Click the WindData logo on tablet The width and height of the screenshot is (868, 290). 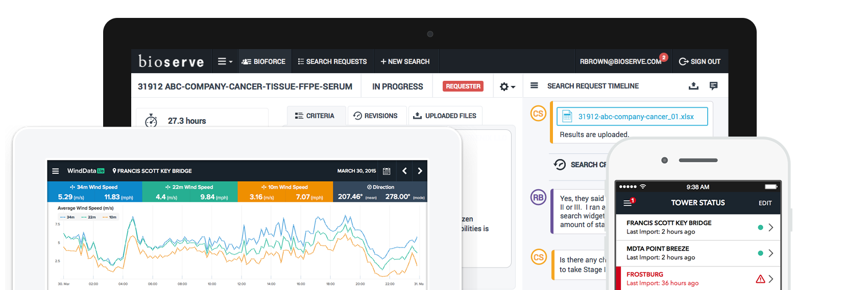[x=86, y=171]
